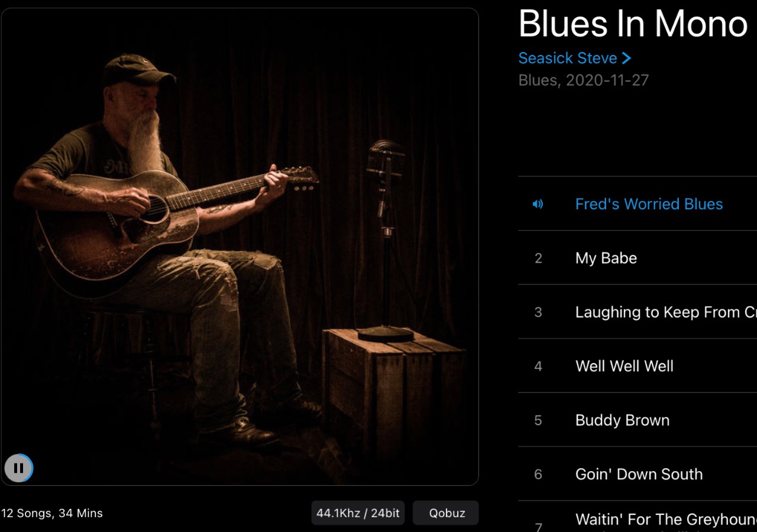Viewport: 757px width, 532px height.
Task: Pause playback using the button on the album art
Action: pos(18,468)
